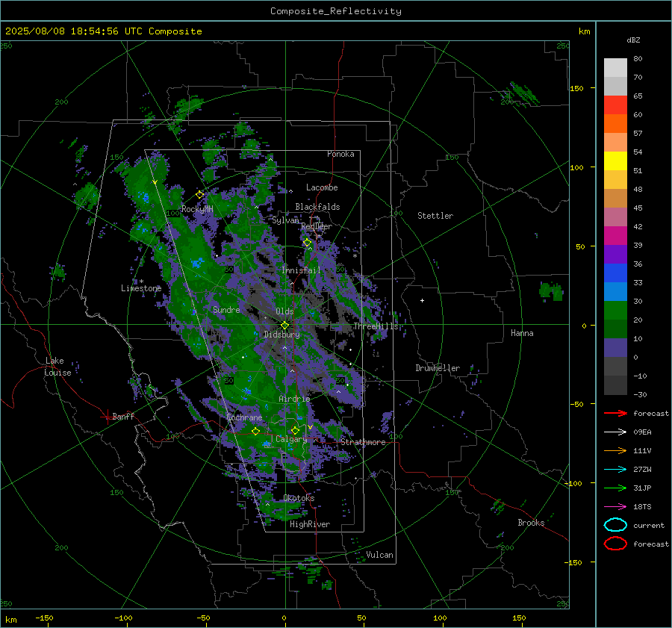Click the Strathmore city label
The height and width of the screenshot is (628, 672).
[363, 442]
